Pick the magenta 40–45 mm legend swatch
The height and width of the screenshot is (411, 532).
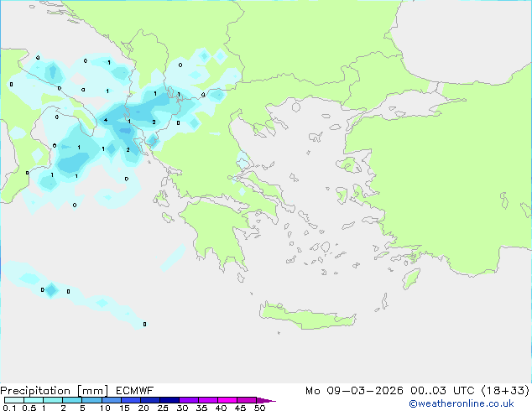click(x=227, y=400)
